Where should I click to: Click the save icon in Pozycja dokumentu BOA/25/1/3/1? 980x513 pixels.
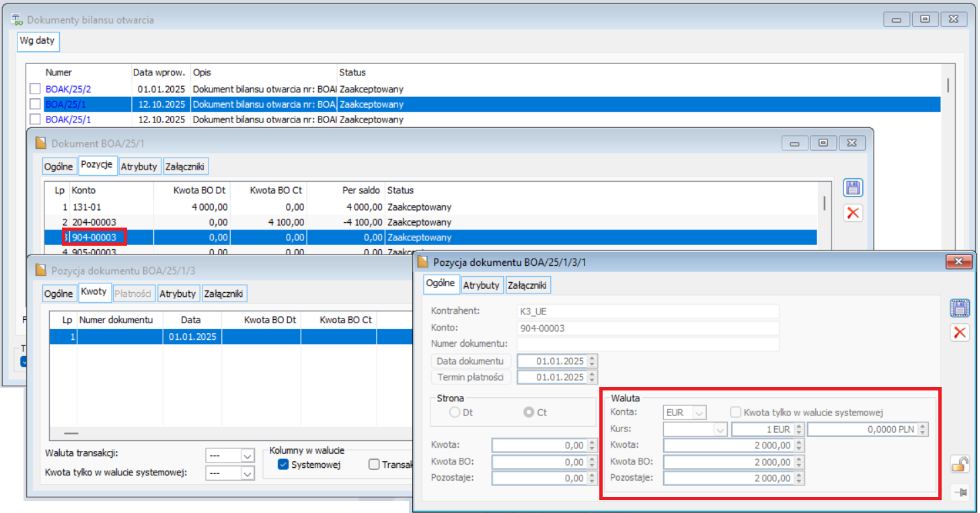959,308
